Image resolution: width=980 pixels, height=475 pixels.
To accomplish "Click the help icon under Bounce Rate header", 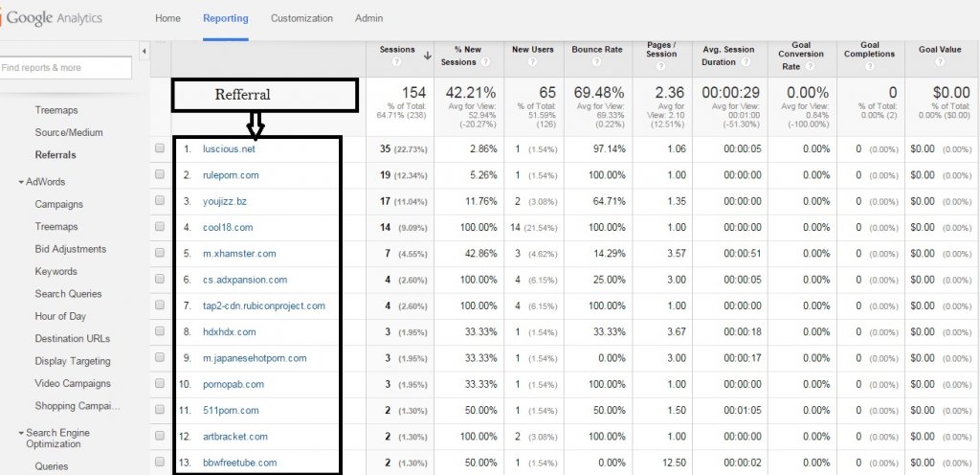I will pos(597,62).
